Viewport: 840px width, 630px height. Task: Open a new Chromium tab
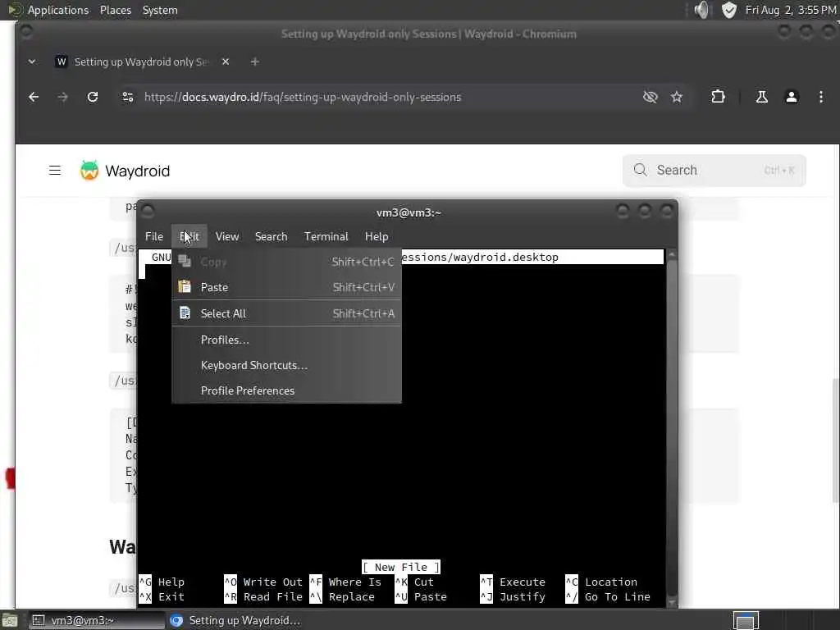pos(255,62)
